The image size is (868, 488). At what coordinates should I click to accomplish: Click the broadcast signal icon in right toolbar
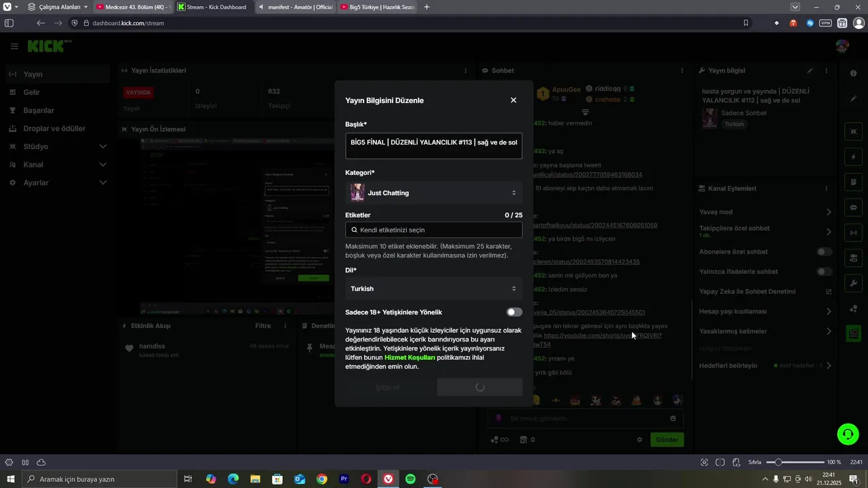pyautogui.click(x=853, y=232)
